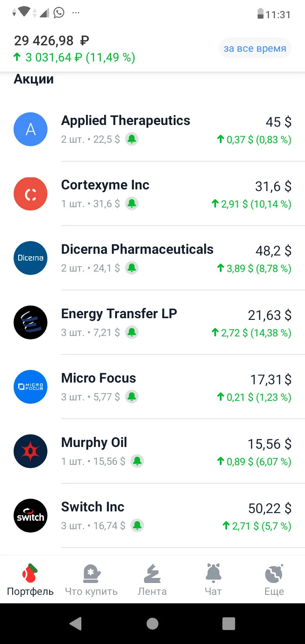Open the Dicerna Pharmaceuticals logo thumbnail
Image resolution: width=305 pixels, height=644 pixels.
click(30, 258)
